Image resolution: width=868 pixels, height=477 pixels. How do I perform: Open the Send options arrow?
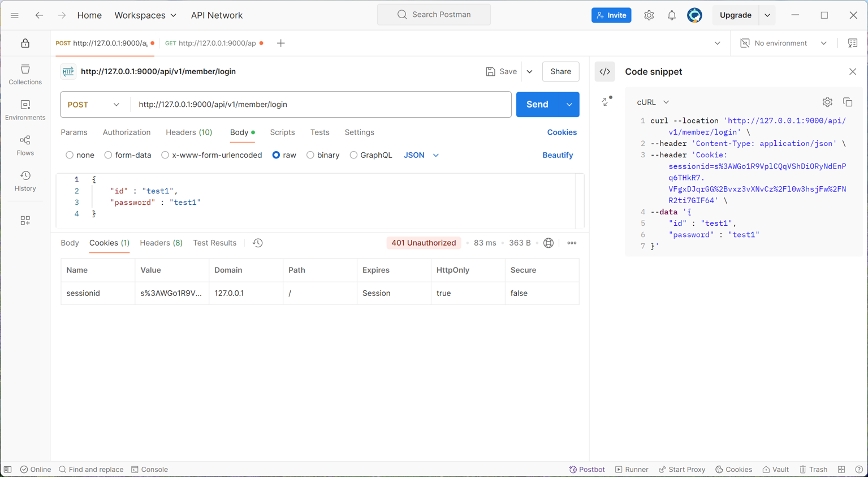point(569,105)
